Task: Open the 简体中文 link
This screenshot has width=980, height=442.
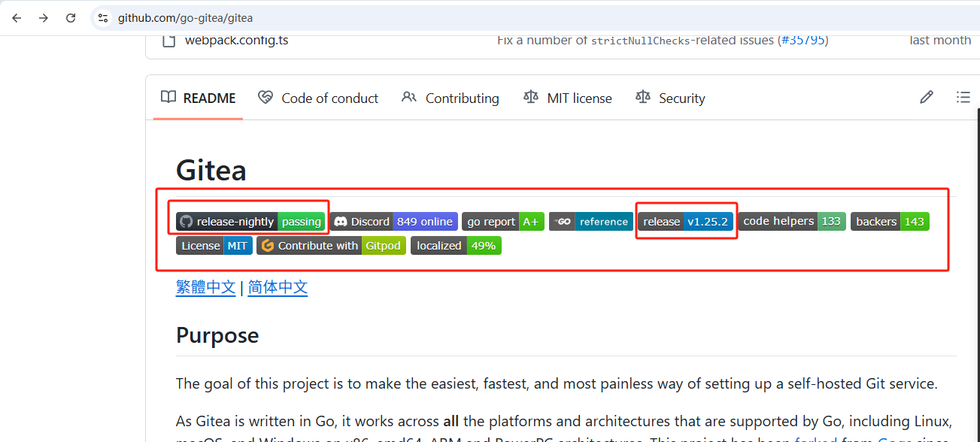Action: tap(278, 288)
